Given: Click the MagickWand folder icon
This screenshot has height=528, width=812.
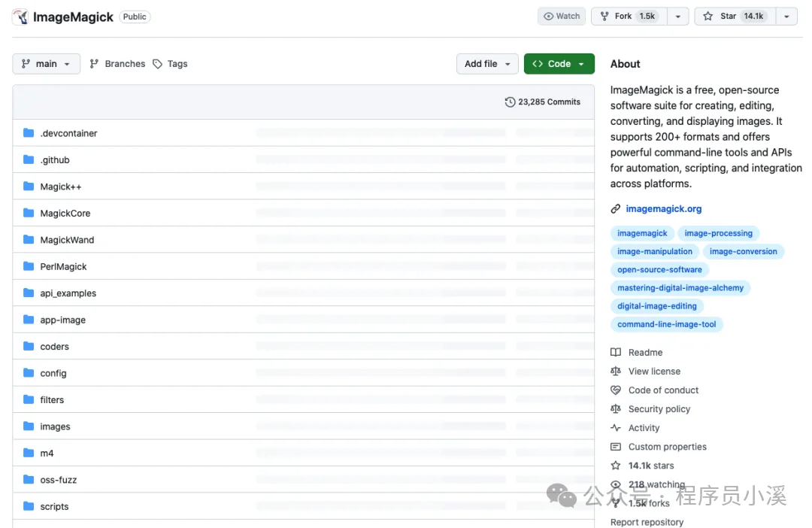Looking at the screenshot, I should point(29,240).
